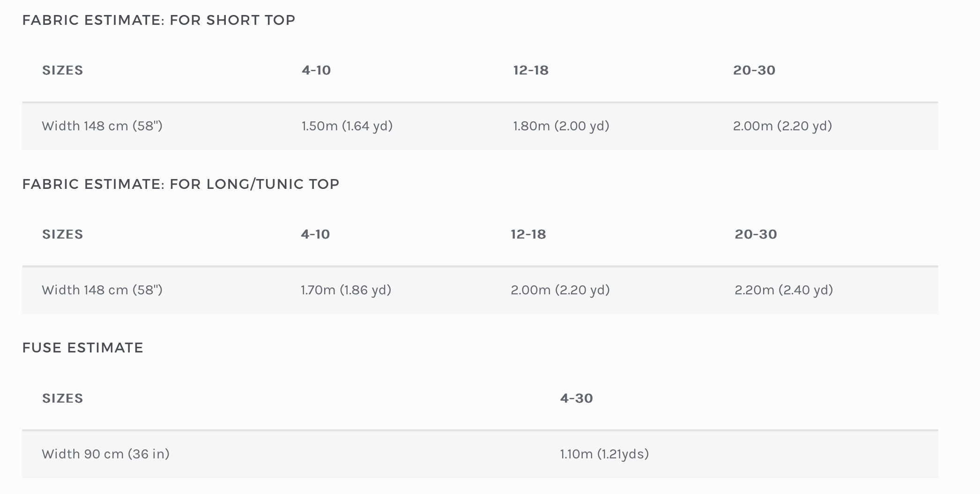The image size is (980, 494).
Task: Click 4-10 header in short top table
Action: [x=317, y=70]
